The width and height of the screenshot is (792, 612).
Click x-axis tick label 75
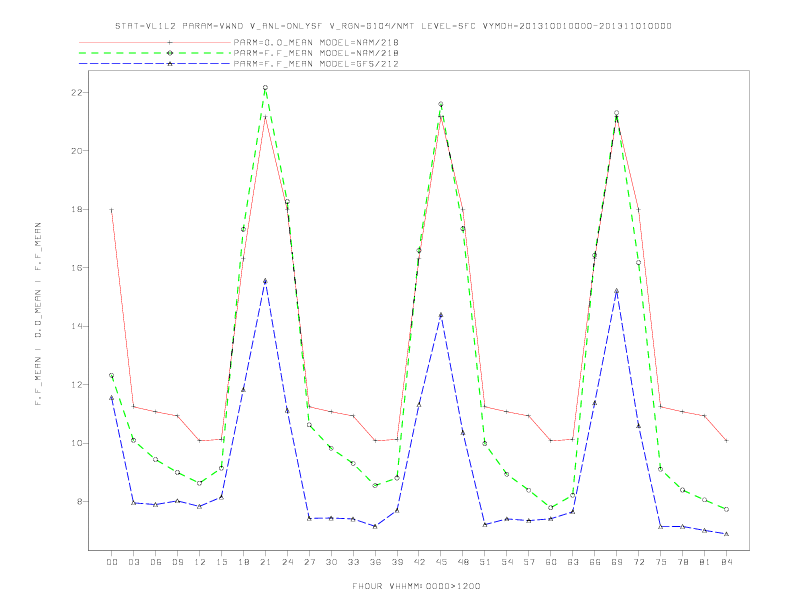point(661,562)
